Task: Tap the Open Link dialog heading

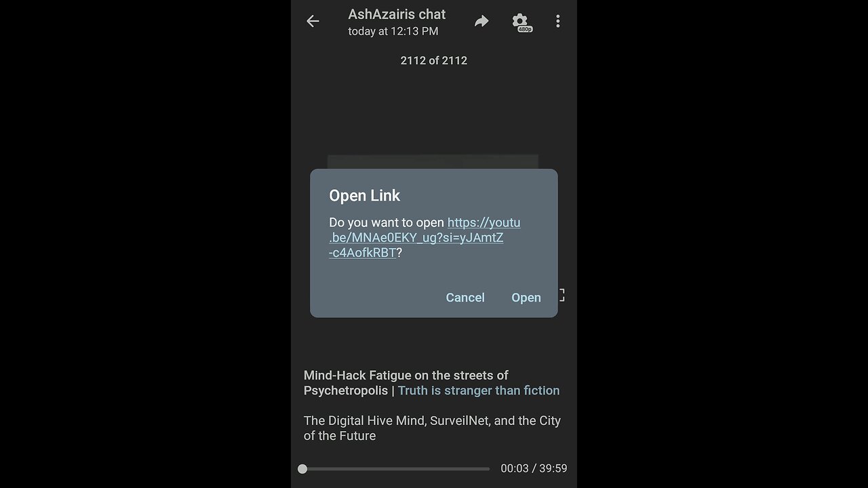Action: click(365, 195)
